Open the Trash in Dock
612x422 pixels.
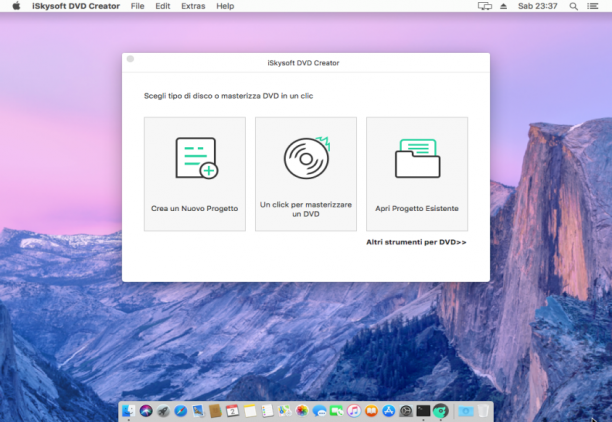[483, 411]
